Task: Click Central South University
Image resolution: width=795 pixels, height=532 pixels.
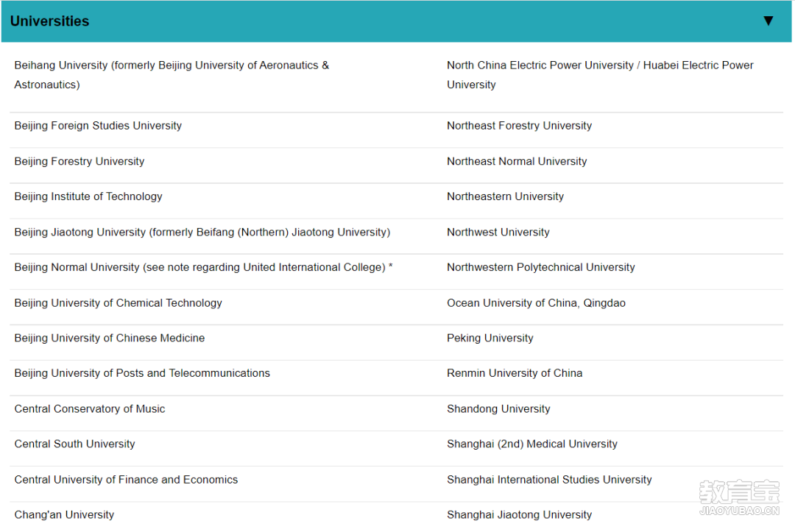Action: click(74, 444)
